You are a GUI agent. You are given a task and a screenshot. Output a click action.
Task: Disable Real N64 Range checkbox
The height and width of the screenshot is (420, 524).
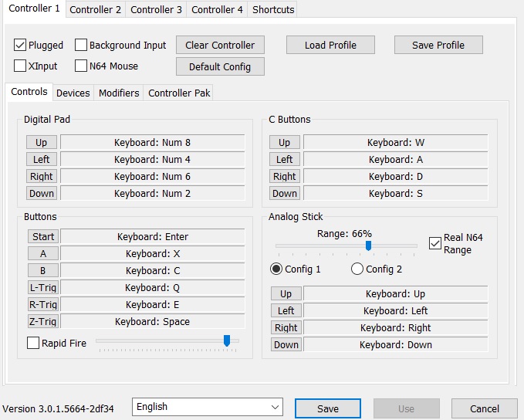pyautogui.click(x=435, y=243)
